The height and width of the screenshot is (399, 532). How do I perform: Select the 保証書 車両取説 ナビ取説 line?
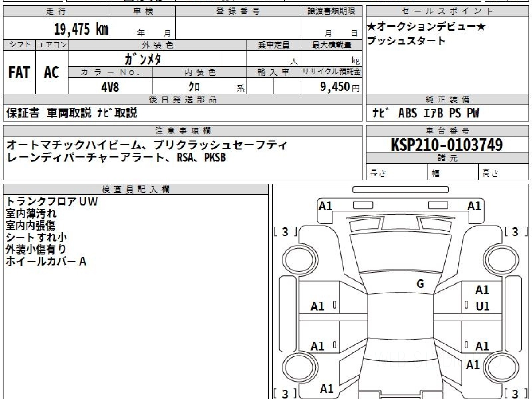pos(71,113)
